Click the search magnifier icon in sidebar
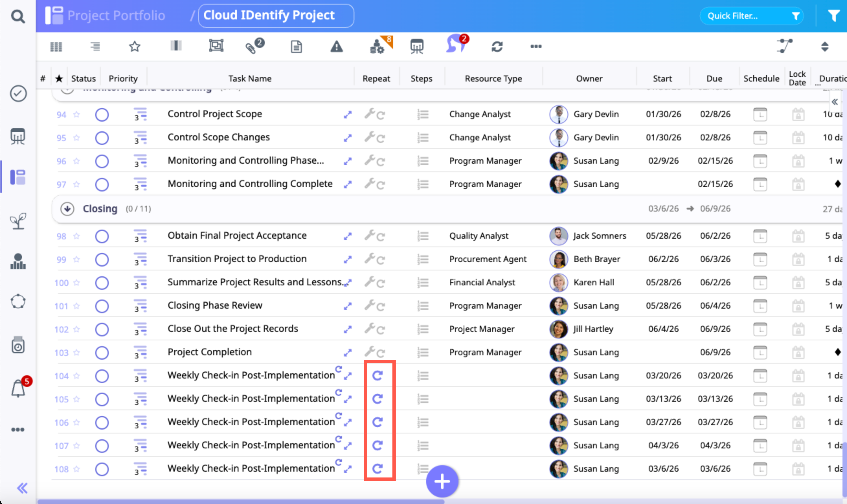 pos(18,16)
